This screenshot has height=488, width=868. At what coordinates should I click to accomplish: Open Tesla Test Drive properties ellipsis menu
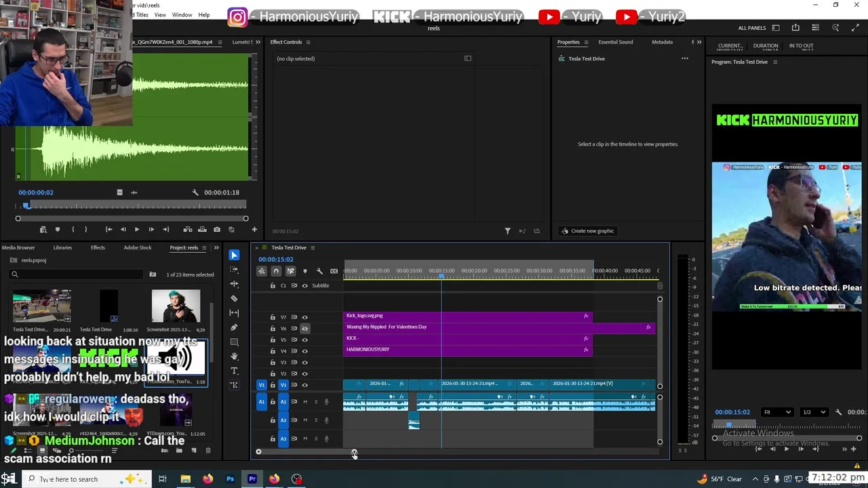[685, 58]
